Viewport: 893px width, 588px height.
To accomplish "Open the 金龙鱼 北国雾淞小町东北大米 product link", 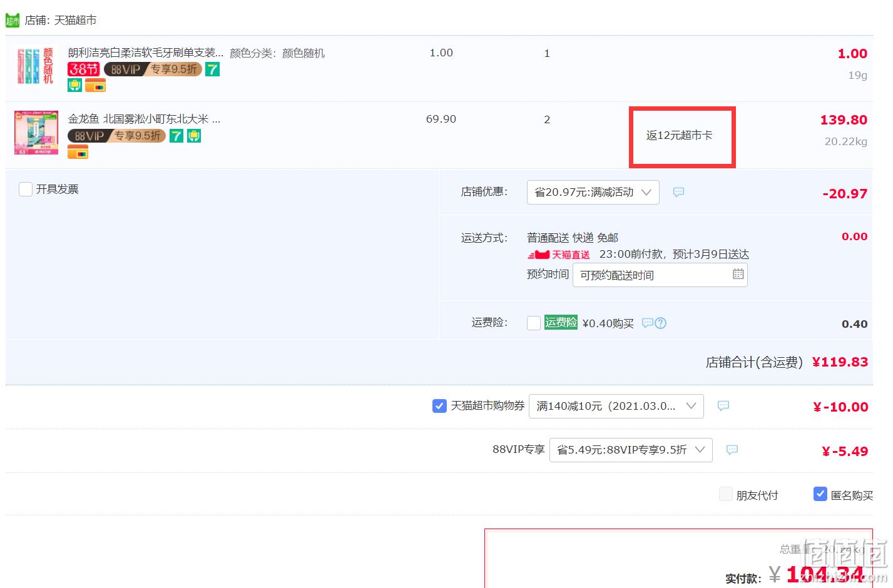I will (144, 119).
